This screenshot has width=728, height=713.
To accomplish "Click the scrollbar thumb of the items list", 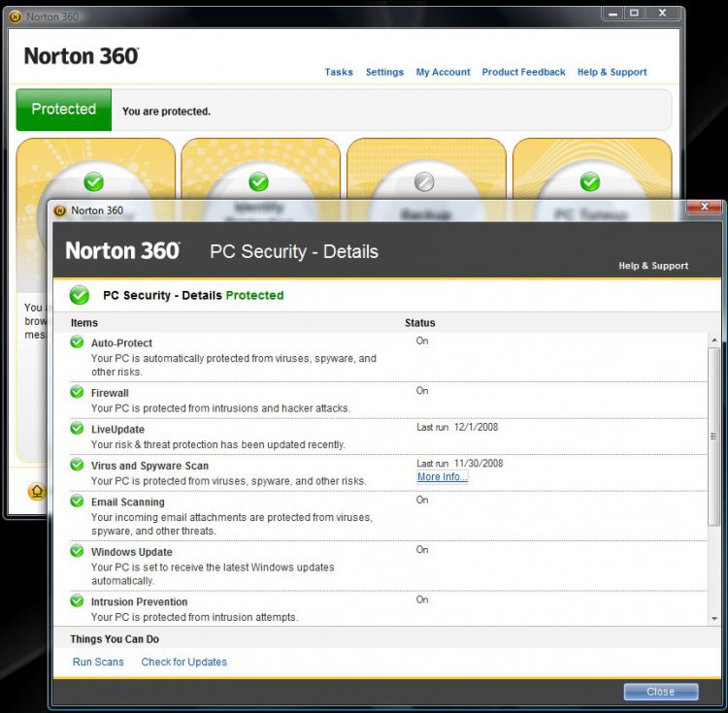I will pyautogui.click(x=714, y=437).
